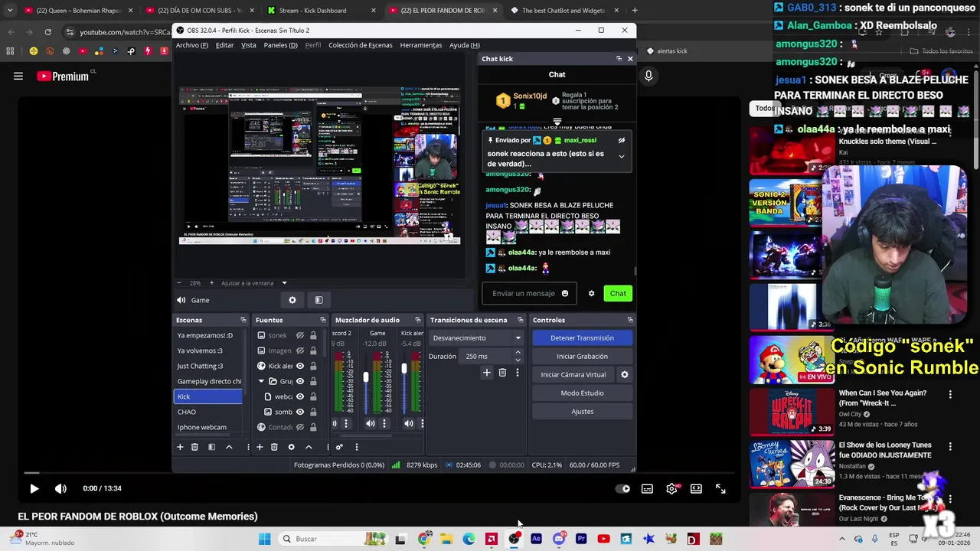
Task: Hide pinned message in Kick chat
Action: (x=621, y=140)
